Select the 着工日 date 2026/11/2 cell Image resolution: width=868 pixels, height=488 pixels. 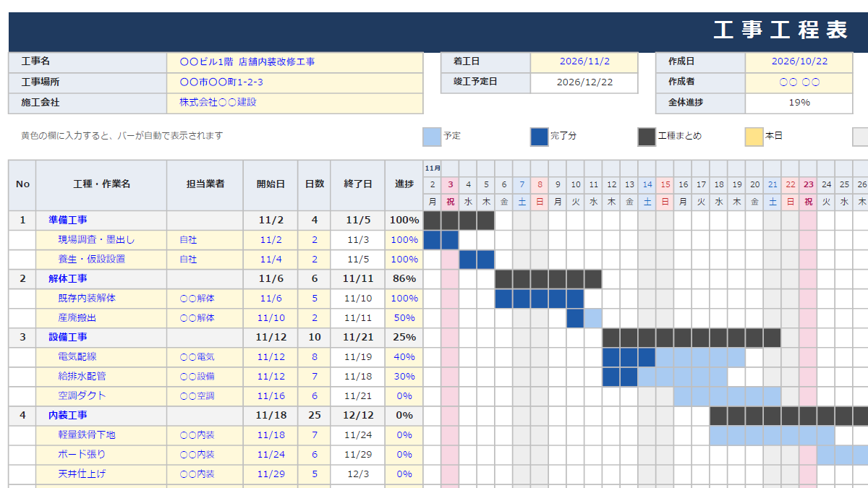(584, 62)
